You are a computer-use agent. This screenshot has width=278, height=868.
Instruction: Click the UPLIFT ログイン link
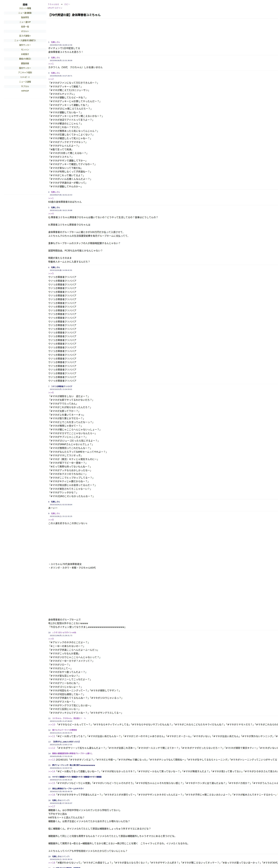[x=55, y=8]
